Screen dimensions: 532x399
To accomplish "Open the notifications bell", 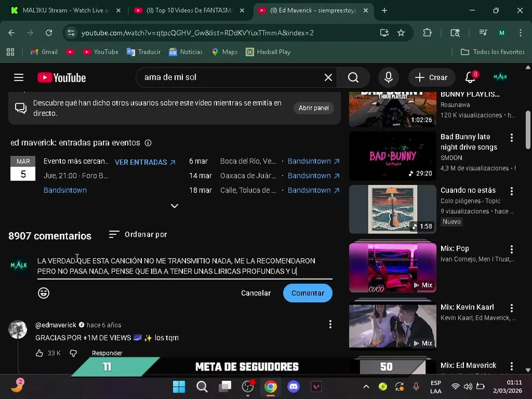I will point(470,78).
